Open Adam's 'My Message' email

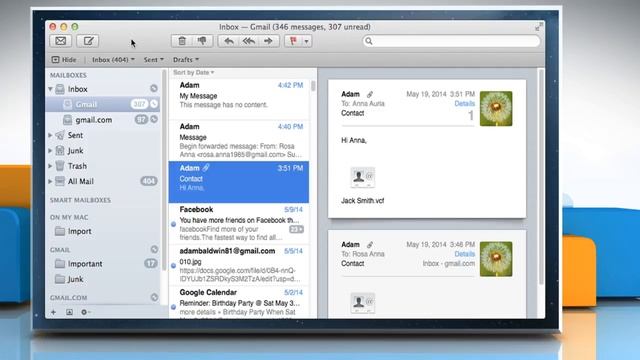click(x=239, y=99)
